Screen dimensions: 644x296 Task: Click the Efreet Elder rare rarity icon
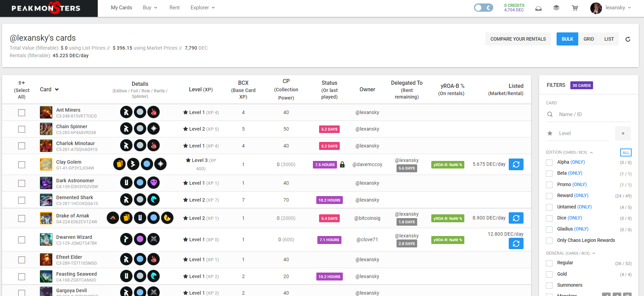(140, 259)
